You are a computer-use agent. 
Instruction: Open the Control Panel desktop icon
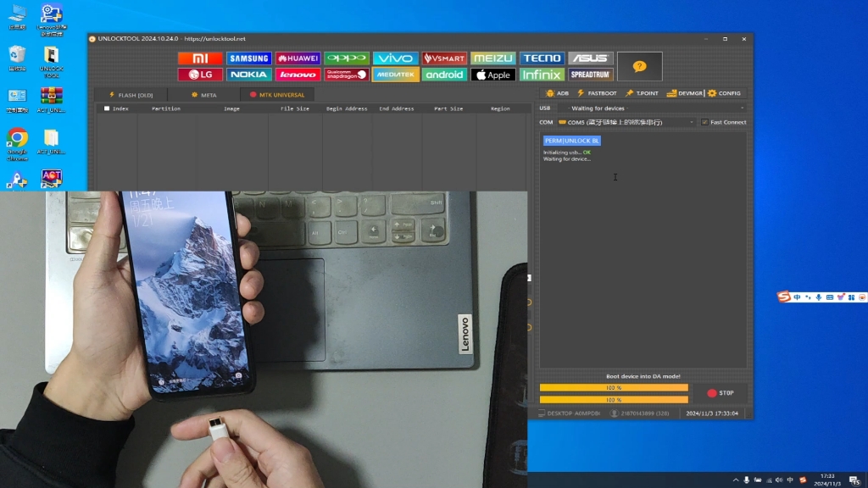pos(17,100)
